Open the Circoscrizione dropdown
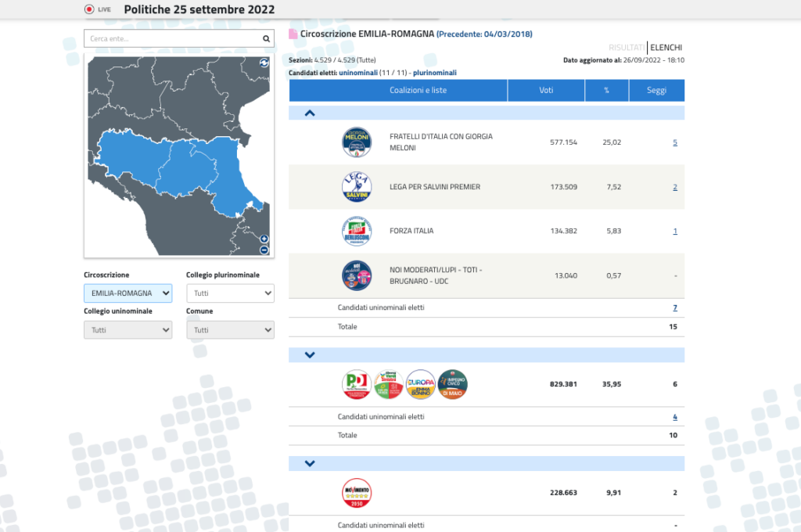 pos(128,293)
